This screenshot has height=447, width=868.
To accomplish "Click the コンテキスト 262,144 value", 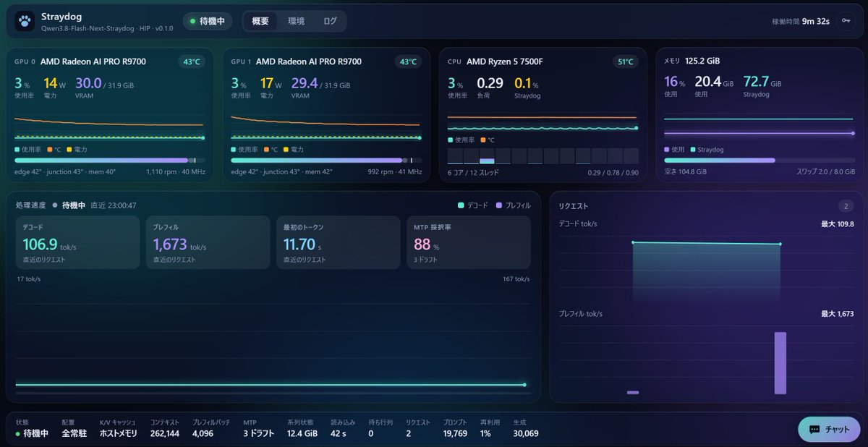I will 165,433.
